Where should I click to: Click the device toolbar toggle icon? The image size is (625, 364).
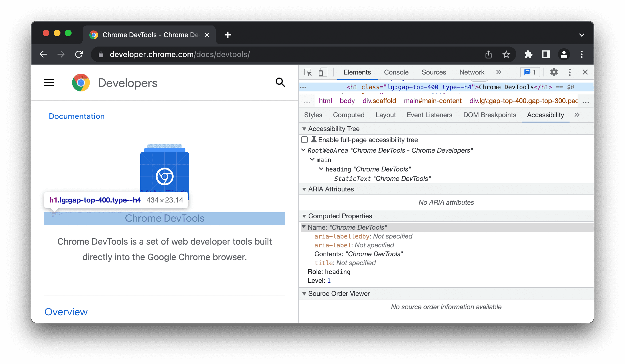point(323,72)
